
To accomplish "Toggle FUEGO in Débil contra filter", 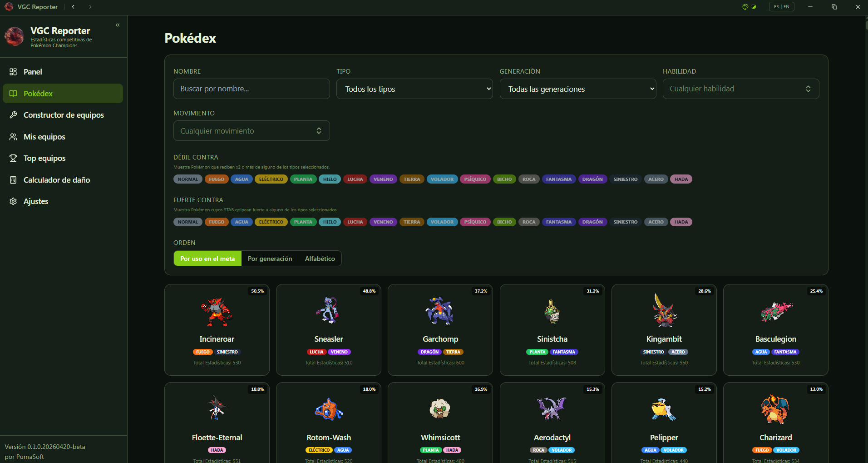I will (x=217, y=179).
